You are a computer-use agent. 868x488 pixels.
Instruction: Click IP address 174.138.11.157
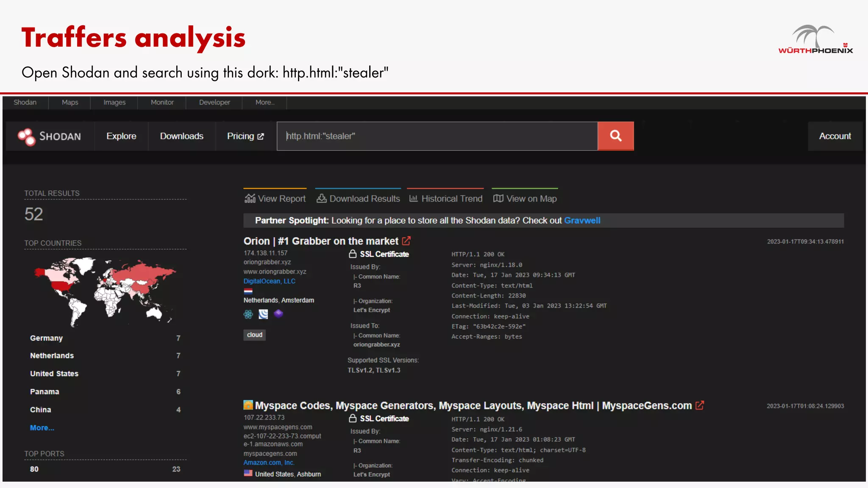point(265,253)
